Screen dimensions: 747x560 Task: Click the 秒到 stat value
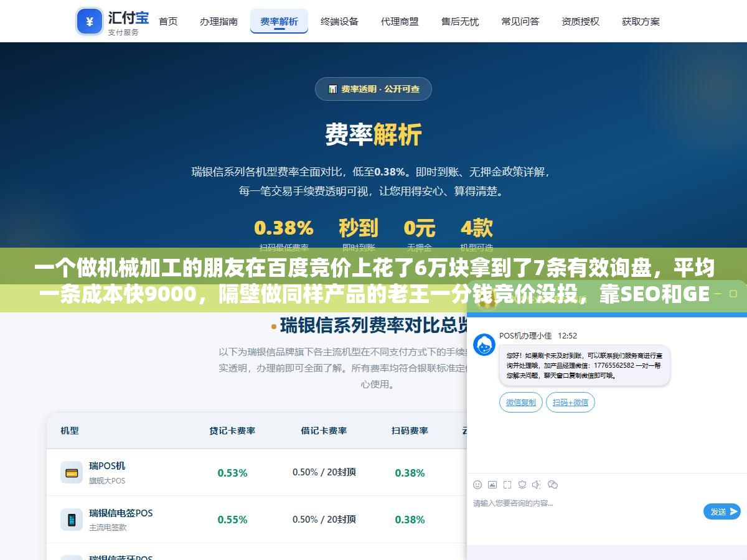tap(359, 228)
